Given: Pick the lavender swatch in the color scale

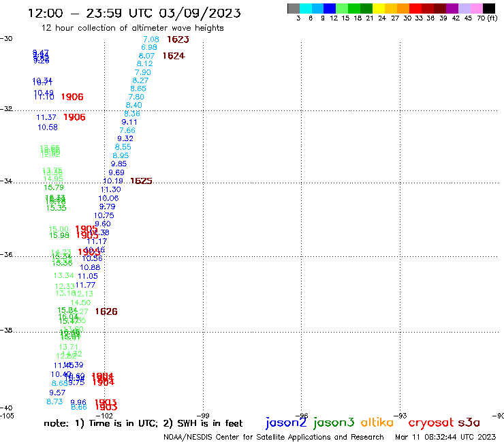Looking at the screenshot, I should pos(464,8).
